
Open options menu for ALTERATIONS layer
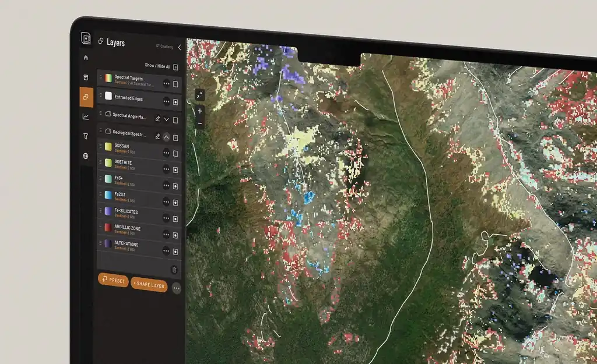166,250
